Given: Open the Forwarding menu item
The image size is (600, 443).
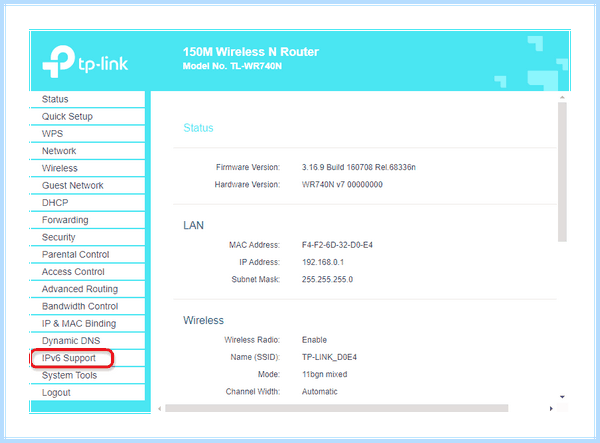Looking at the screenshot, I should [65, 220].
